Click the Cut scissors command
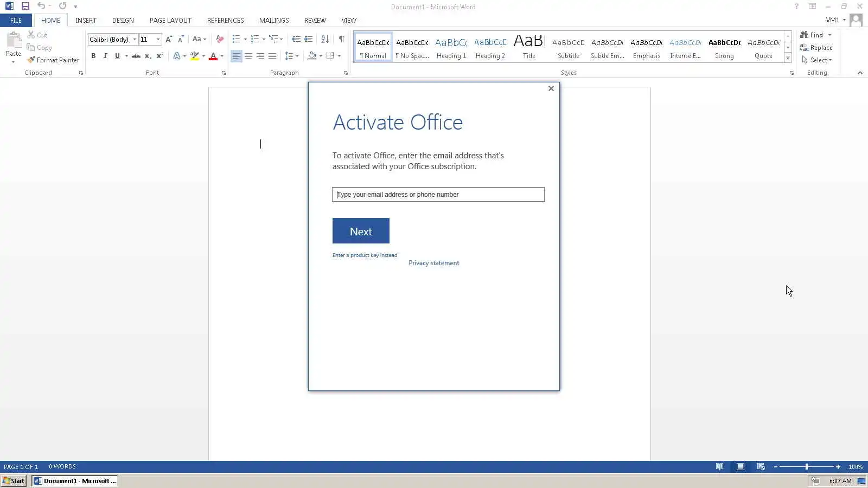This screenshot has height=488, width=868. tap(37, 35)
